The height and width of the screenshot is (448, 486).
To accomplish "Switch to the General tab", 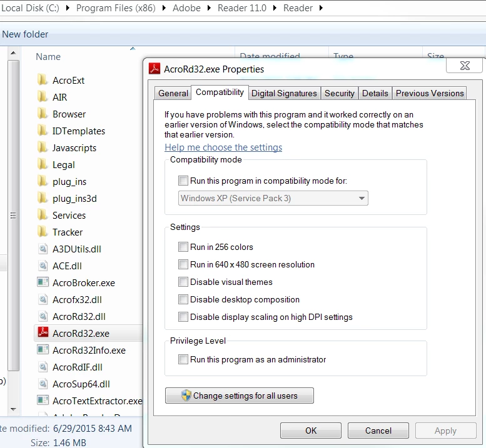I will point(173,93).
